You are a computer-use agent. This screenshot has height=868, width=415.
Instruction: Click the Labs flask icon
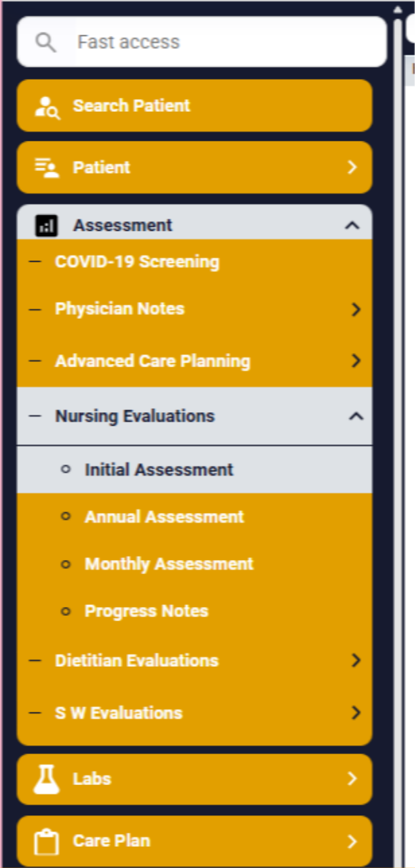click(46, 779)
